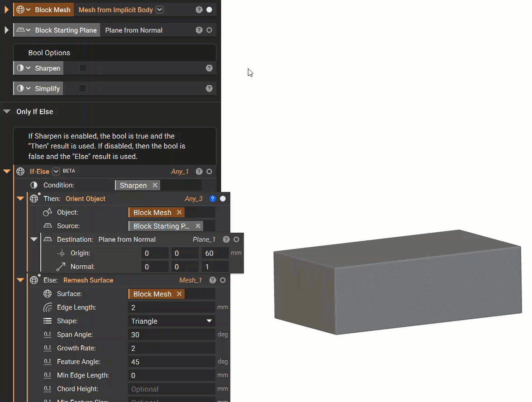This screenshot has height=402, width=532.
Task: Toggle visibility circle for Block Mesh
Action: [x=209, y=10]
